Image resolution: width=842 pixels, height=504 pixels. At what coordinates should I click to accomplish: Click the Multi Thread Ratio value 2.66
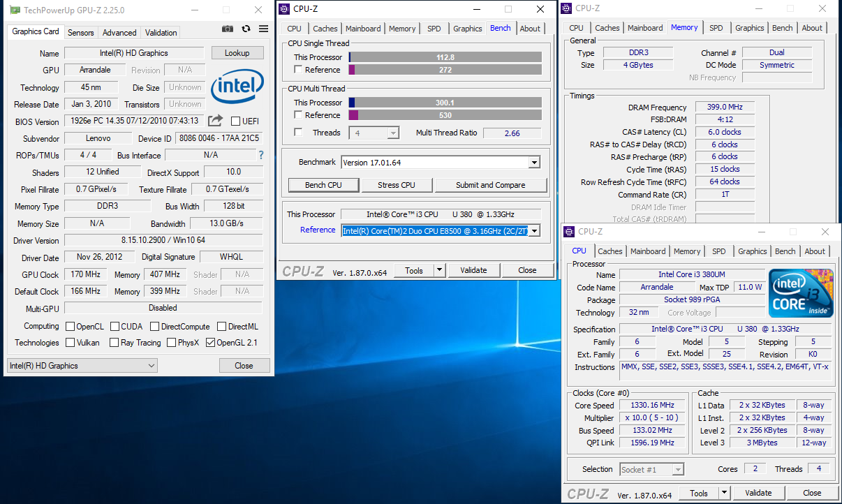point(512,133)
